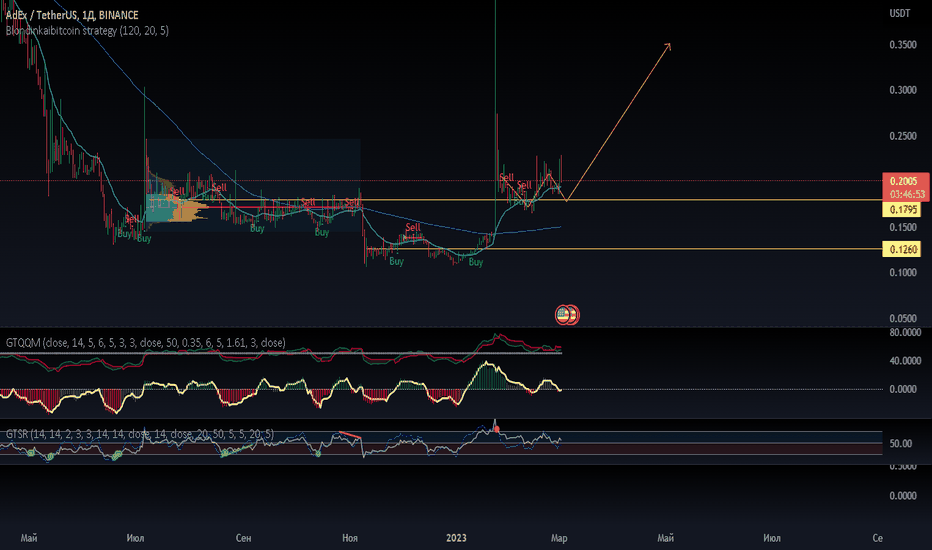Screen dimensions: 932x550
Task: Click the 40.0000 GTQQM scale label
Action: pos(905,360)
